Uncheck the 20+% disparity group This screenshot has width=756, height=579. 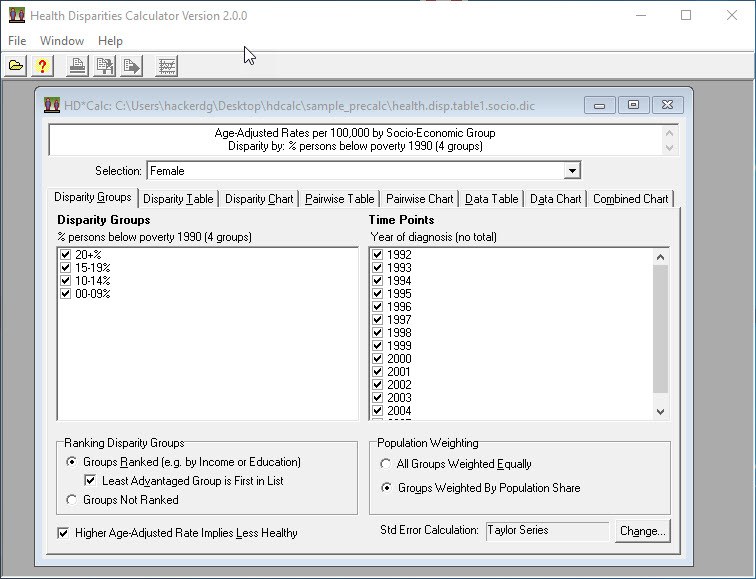pyautogui.click(x=66, y=255)
